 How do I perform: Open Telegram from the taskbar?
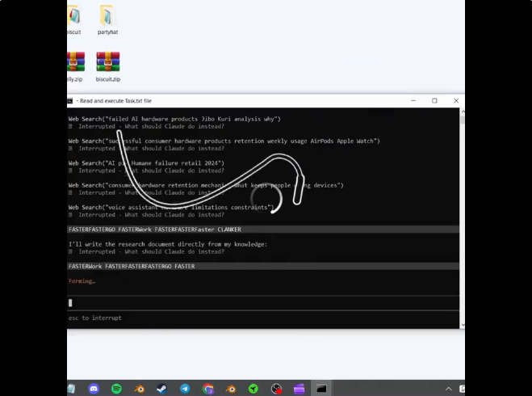coord(185,389)
